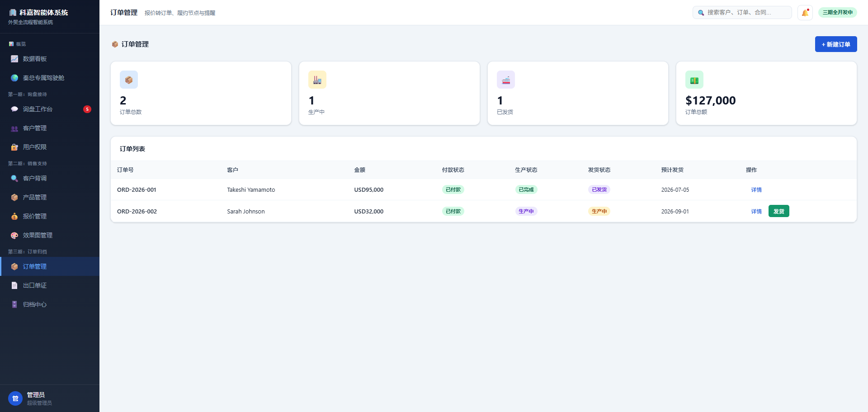The image size is (868, 412).
Task: Click customer name Sarah Johnson
Action: (x=246, y=211)
